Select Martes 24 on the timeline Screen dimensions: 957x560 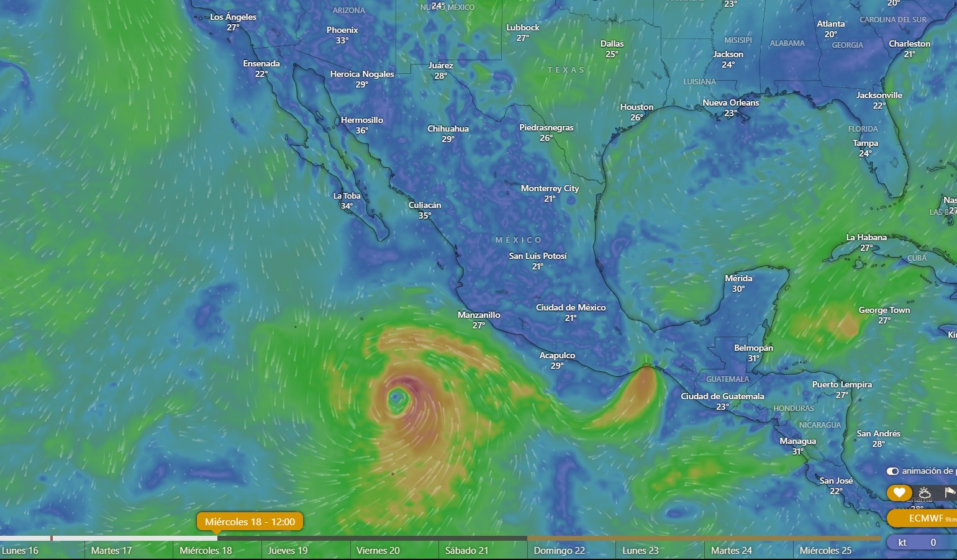click(731, 550)
